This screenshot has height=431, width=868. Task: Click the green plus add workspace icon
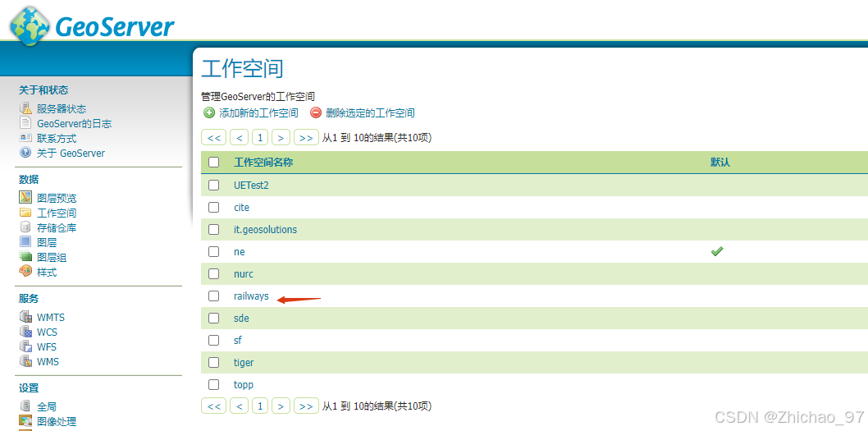pyautogui.click(x=208, y=112)
